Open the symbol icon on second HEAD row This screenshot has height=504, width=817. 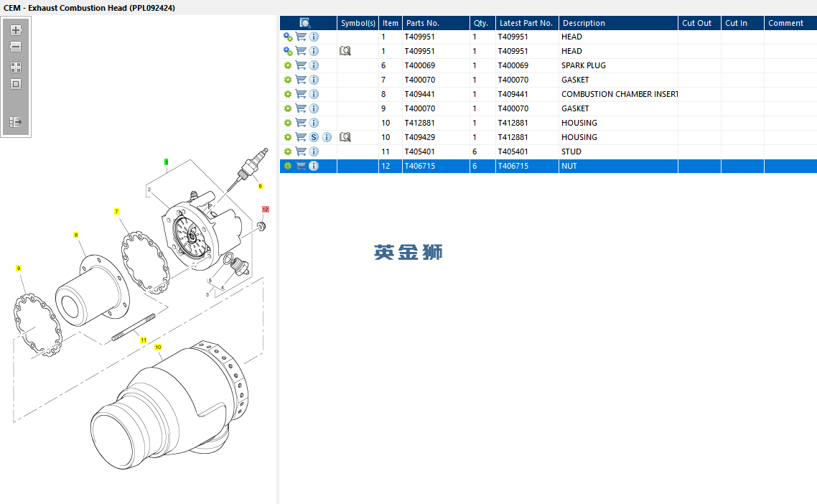click(345, 51)
